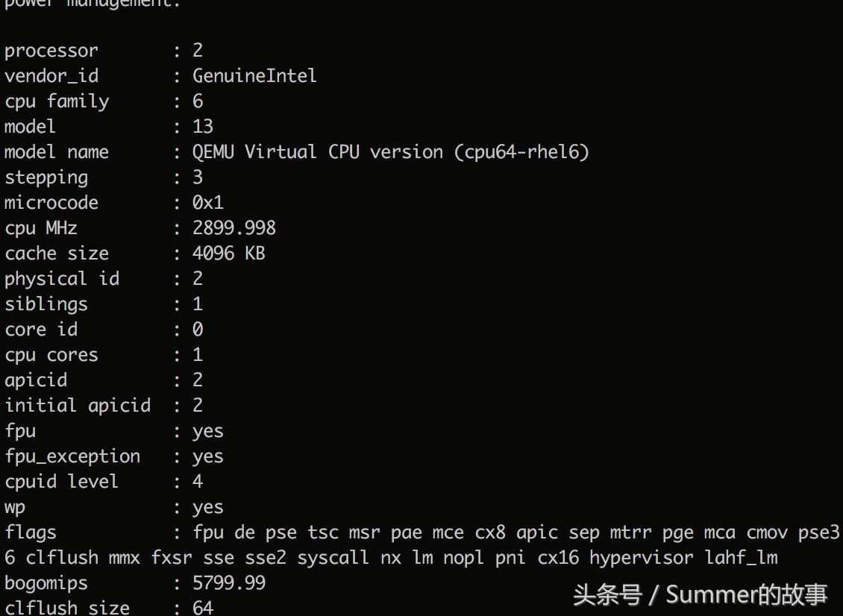Screen dimensions: 843x616
Task: Click the vendor_id label
Action: 51,76
